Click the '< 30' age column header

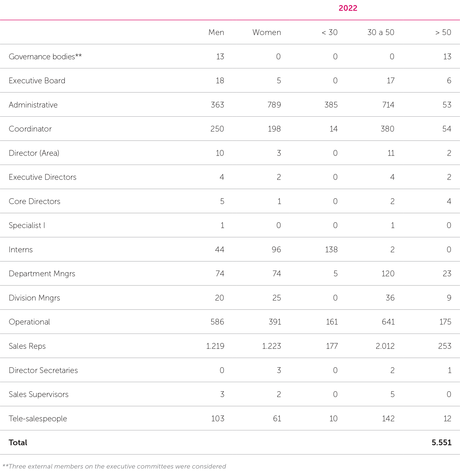pyautogui.click(x=330, y=32)
